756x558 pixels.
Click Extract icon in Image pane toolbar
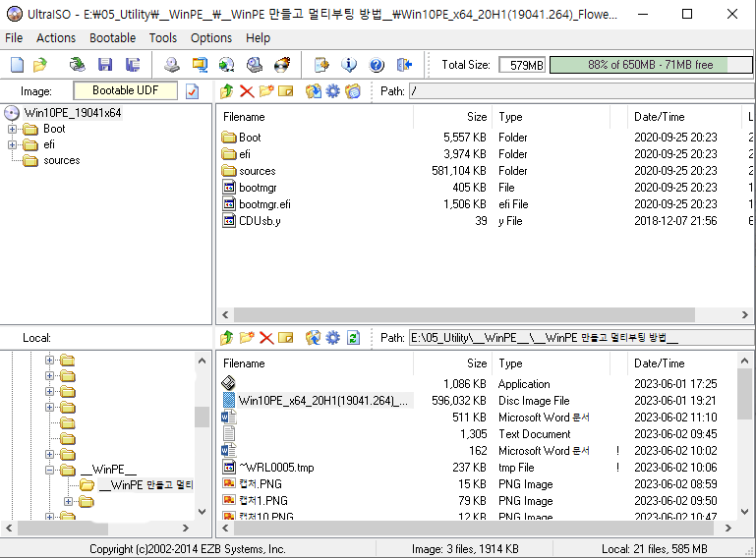click(x=314, y=90)
